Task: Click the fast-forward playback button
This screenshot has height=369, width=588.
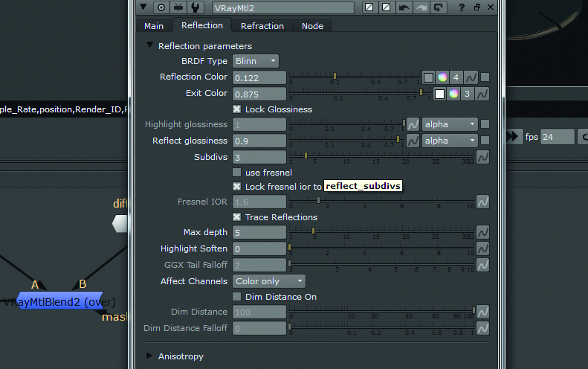Action: pos(512,136)
